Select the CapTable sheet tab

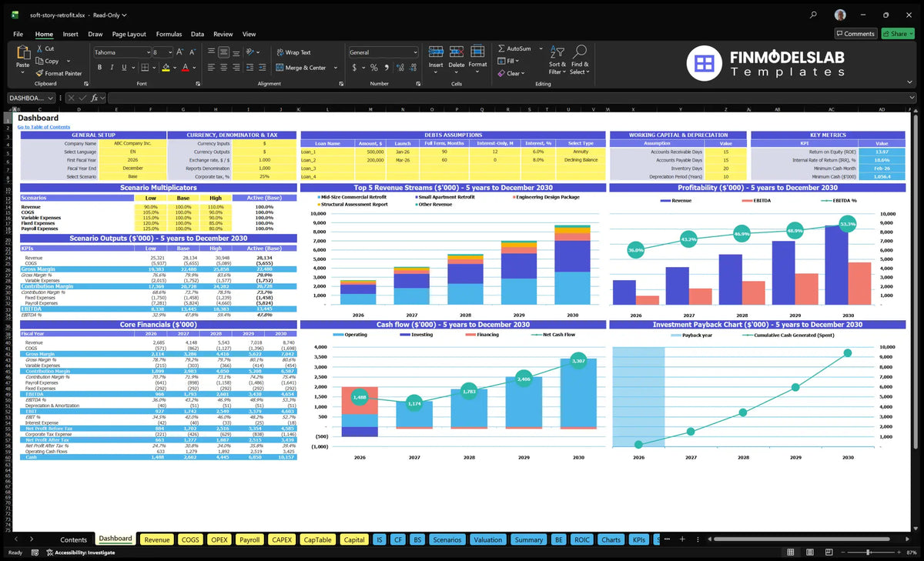coord(317,539)
